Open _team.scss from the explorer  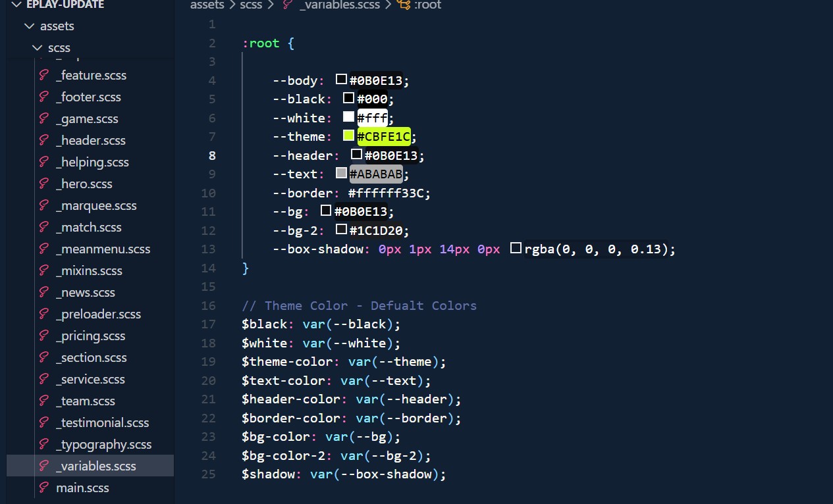(x=86, y=401)
